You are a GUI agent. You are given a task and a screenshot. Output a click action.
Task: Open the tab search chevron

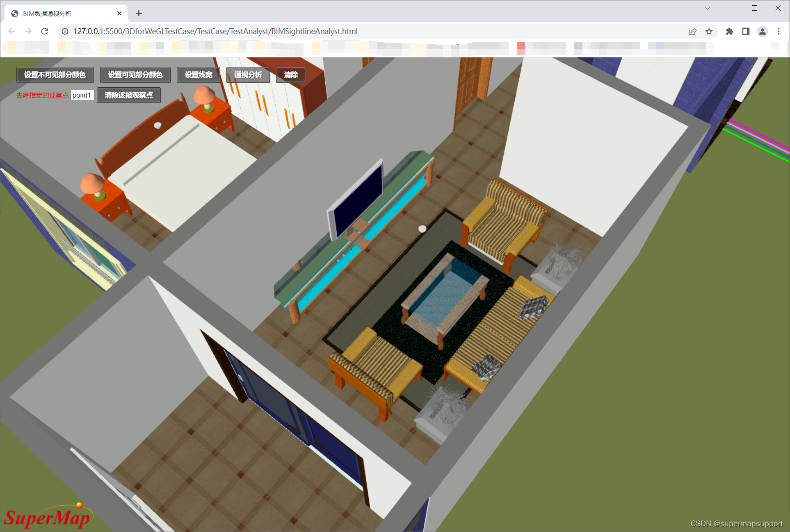[x=708, y=8]
